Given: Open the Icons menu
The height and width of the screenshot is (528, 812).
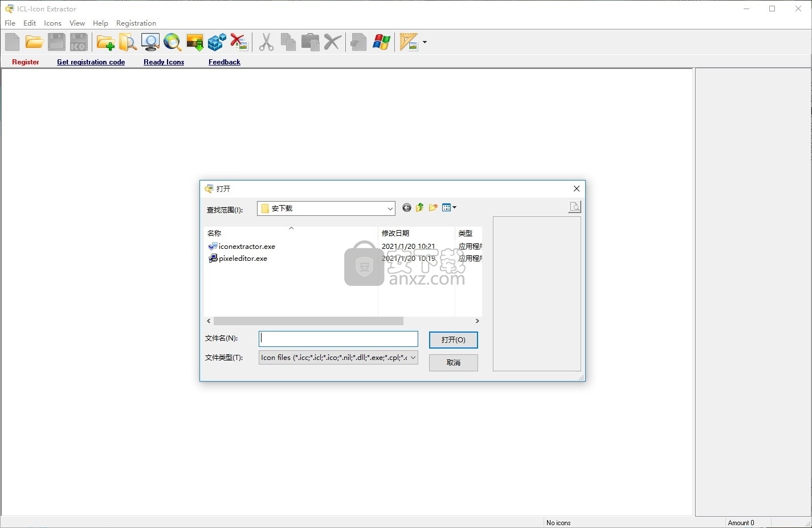Looking at the screenshot, I should pyautogui.click(x=52, y=23).
